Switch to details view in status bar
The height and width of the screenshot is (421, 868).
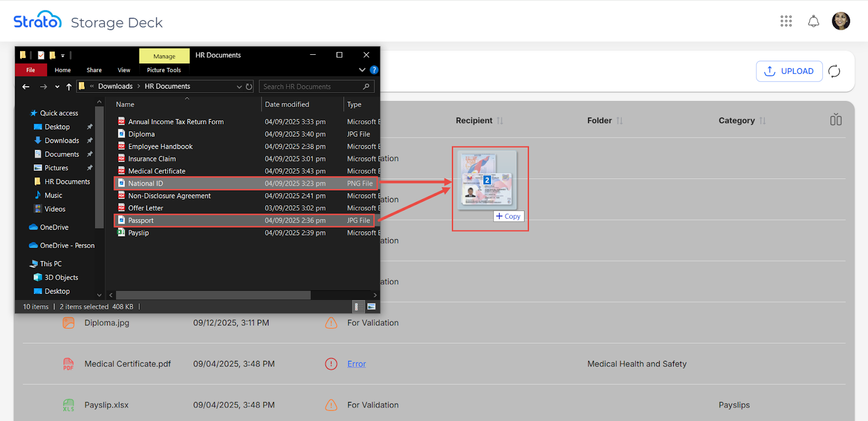[356, 307]
